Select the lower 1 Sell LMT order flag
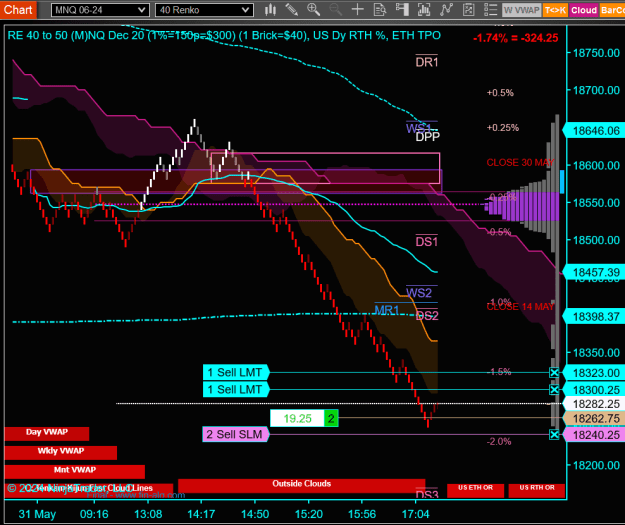Screen dimensions: 625x525 (236, 389)
